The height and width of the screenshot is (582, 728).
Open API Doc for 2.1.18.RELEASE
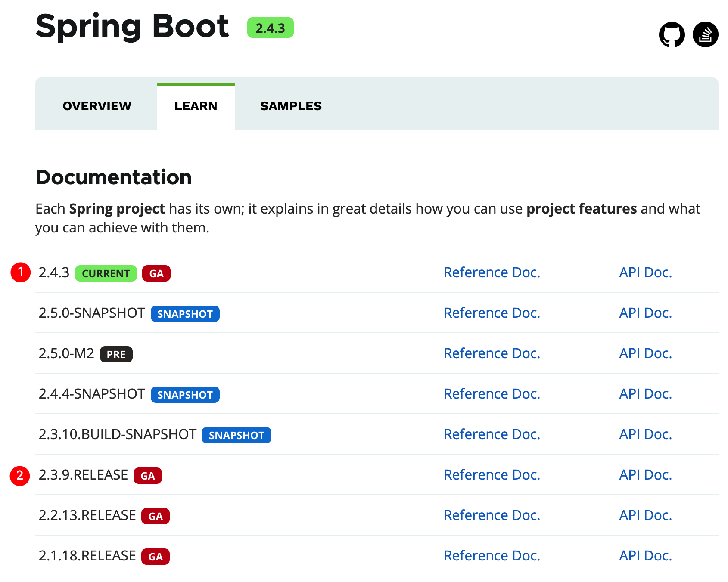point(645,556)
